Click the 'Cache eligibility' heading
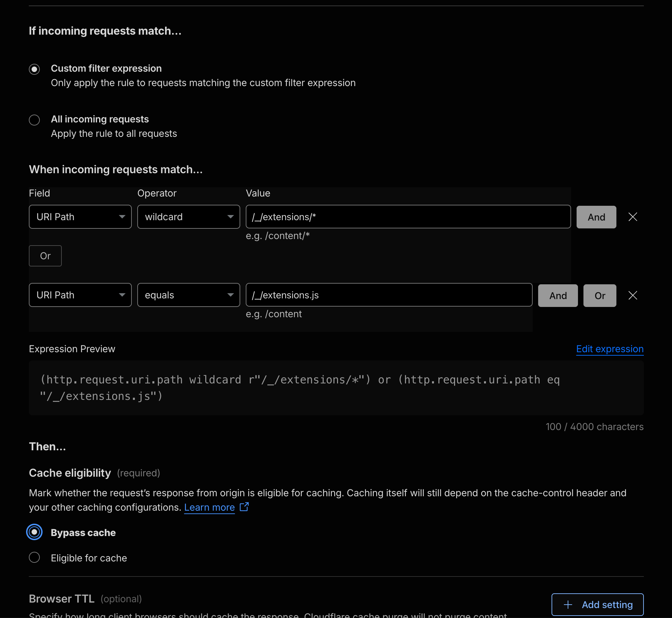Viewport: 672px width, 618px height. pos(70,473)
